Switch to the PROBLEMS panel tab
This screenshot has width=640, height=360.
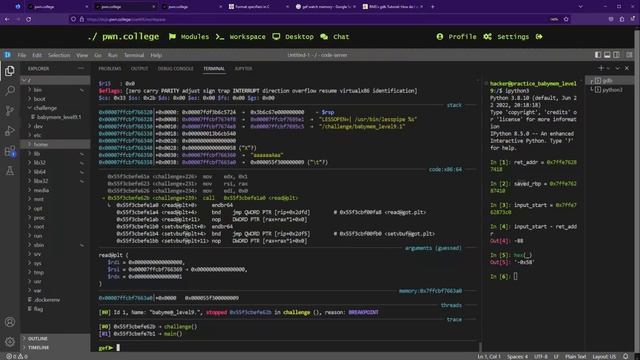(110, 69)
